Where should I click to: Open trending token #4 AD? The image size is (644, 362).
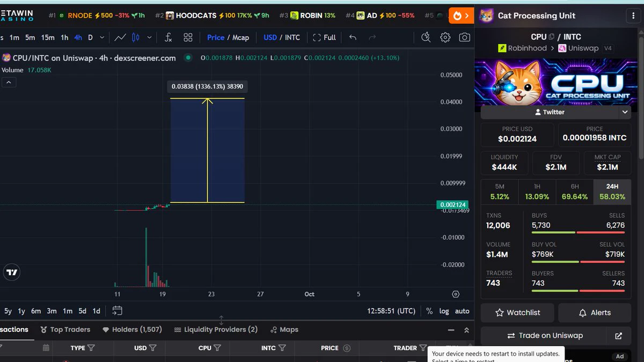pyautogui.click(x=380, y=16)
